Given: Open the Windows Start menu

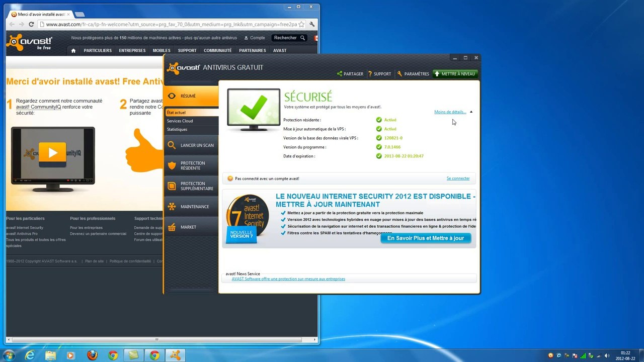Looking at the screenshot, I should pos(9,355).
